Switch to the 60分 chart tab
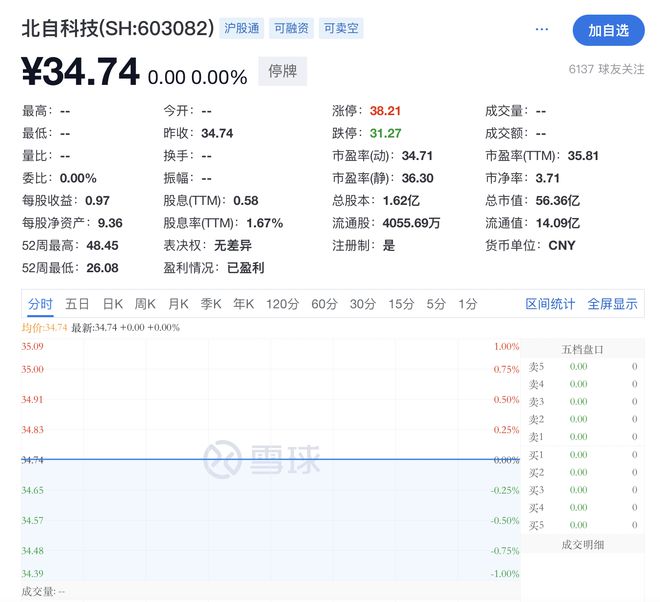Screen dimensions: 660x602 (x=325, y=304)
